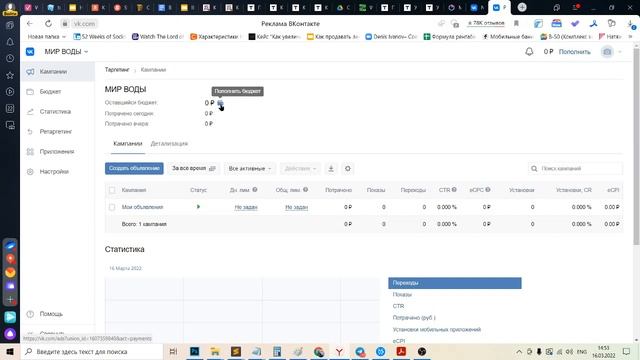Click the Windows Start button
This screenshot has height=360, width=640.
pyautogui.click(x=10, y=351)
